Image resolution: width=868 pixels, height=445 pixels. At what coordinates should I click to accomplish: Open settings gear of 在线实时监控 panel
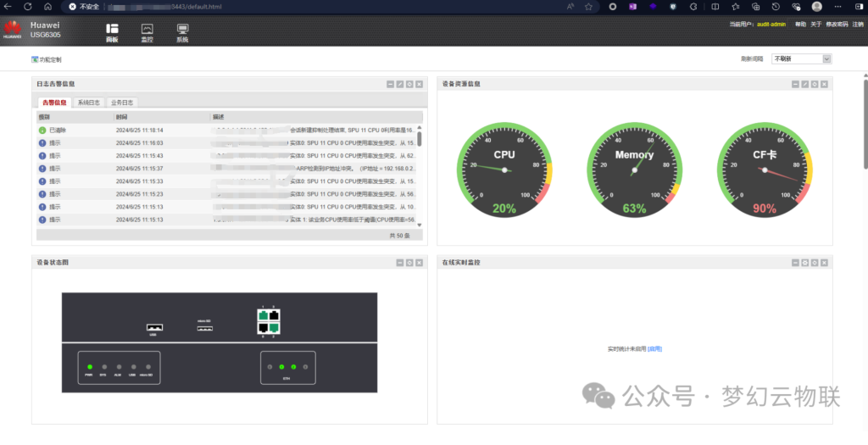(805, 263)
